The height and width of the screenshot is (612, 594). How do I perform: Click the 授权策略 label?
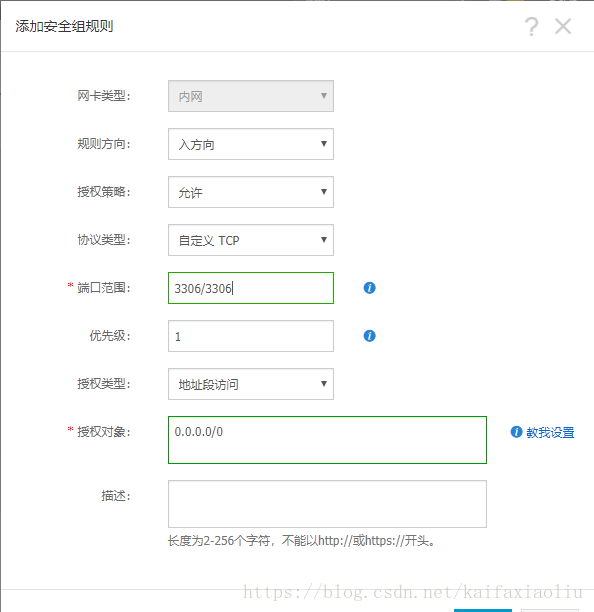103,192
